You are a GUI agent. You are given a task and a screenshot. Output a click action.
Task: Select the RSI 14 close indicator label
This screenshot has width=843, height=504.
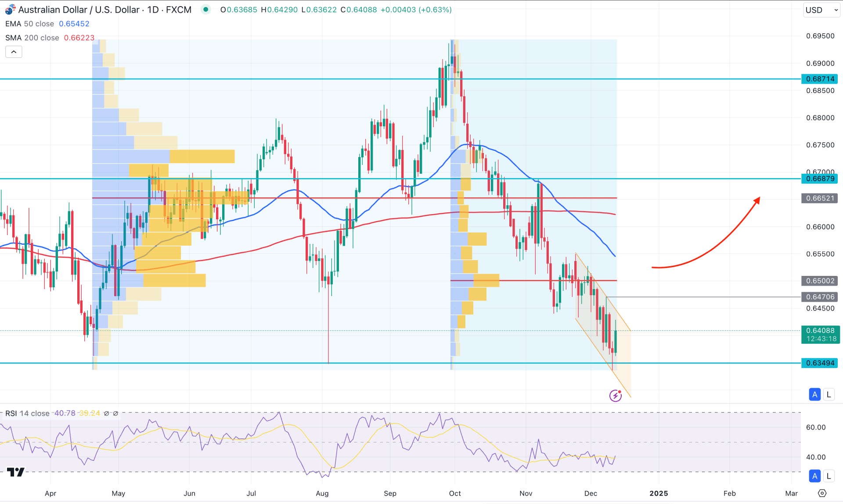click(x=27, y=413)
